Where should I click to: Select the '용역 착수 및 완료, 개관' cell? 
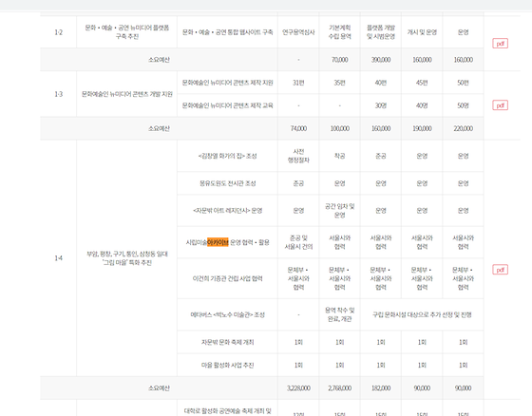[340, 315]
